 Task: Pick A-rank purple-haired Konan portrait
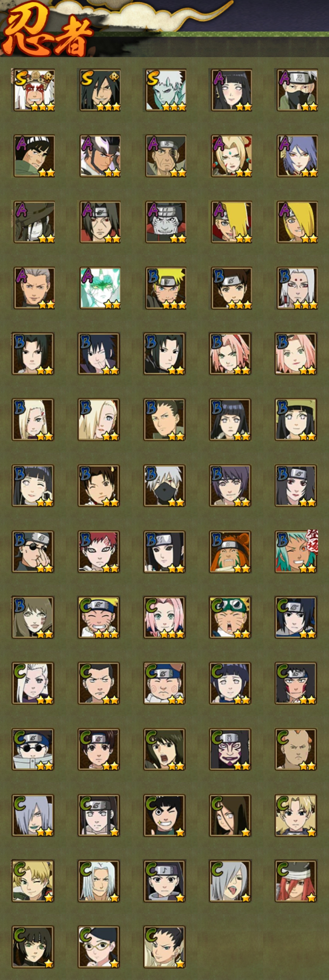[x=297, y=156]
